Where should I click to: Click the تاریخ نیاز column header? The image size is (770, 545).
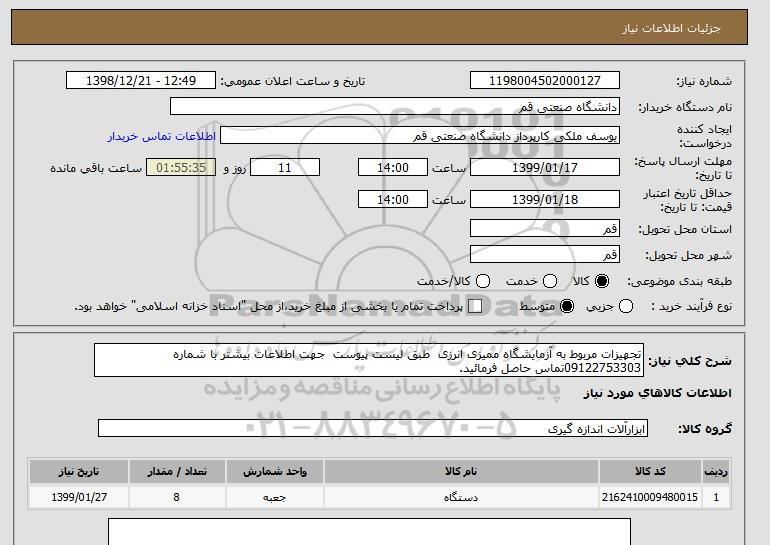pos(79,471)
